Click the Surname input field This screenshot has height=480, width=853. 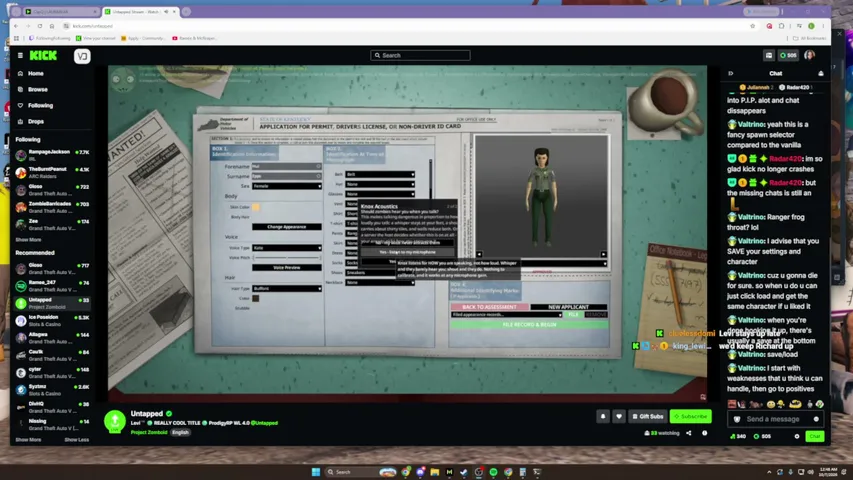[x=287, y=176]
